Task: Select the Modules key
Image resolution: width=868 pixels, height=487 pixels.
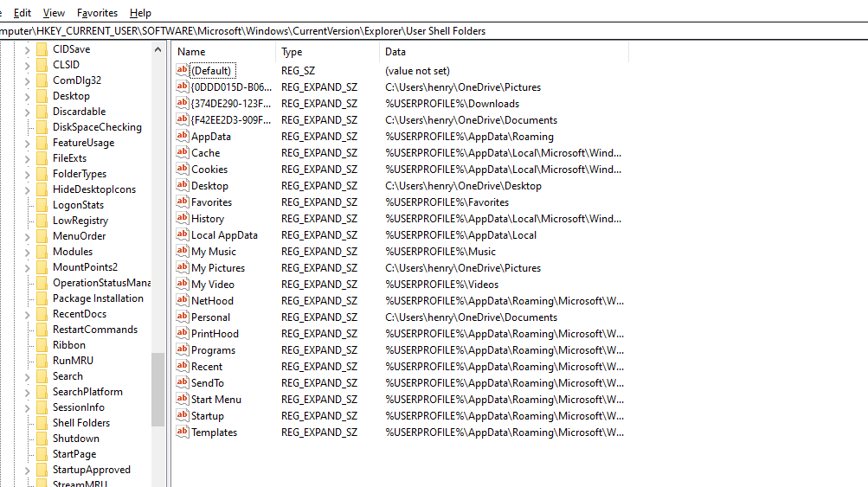Action: pyautogui.click(x=73, y=251)
